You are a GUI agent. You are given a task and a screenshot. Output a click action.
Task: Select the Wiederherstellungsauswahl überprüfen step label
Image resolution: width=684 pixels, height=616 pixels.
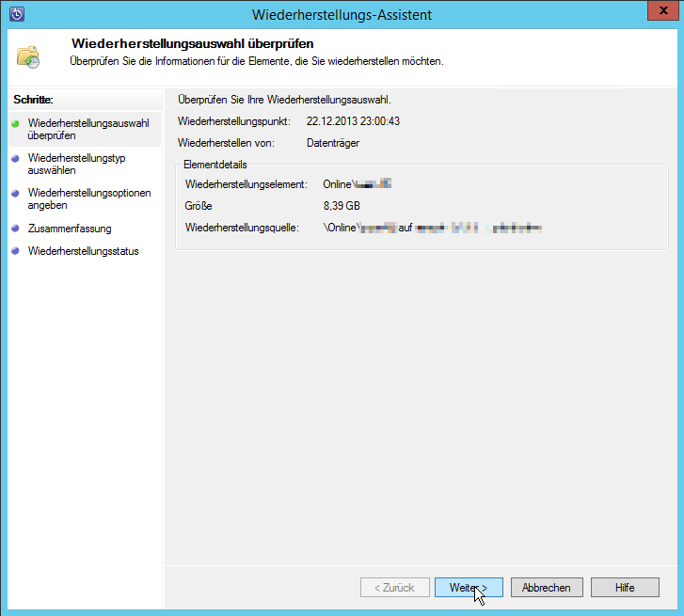tap(87, 129)
